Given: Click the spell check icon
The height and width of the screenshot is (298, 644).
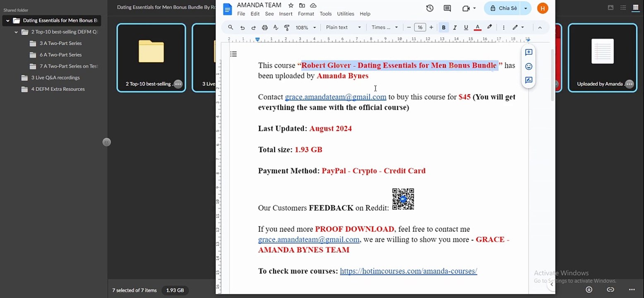Looking at the screenshot, I should tap(276, 28).
